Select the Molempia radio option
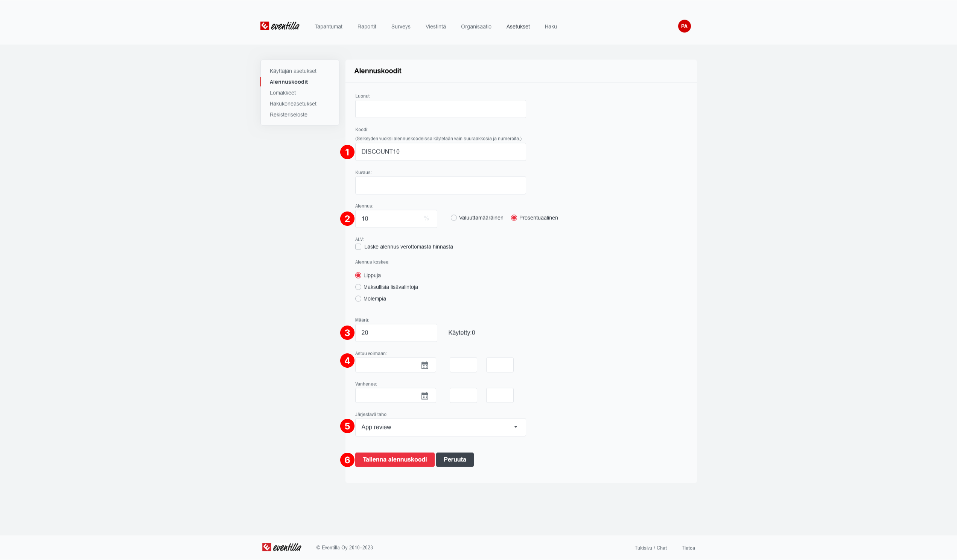This screenshot has width=957, height=560. click(x=358, y=299)
